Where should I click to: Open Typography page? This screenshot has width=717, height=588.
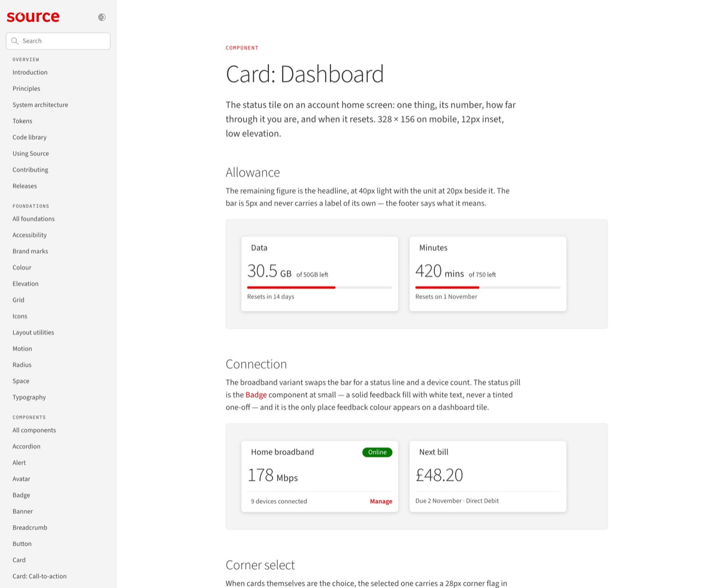pos(29,398)
